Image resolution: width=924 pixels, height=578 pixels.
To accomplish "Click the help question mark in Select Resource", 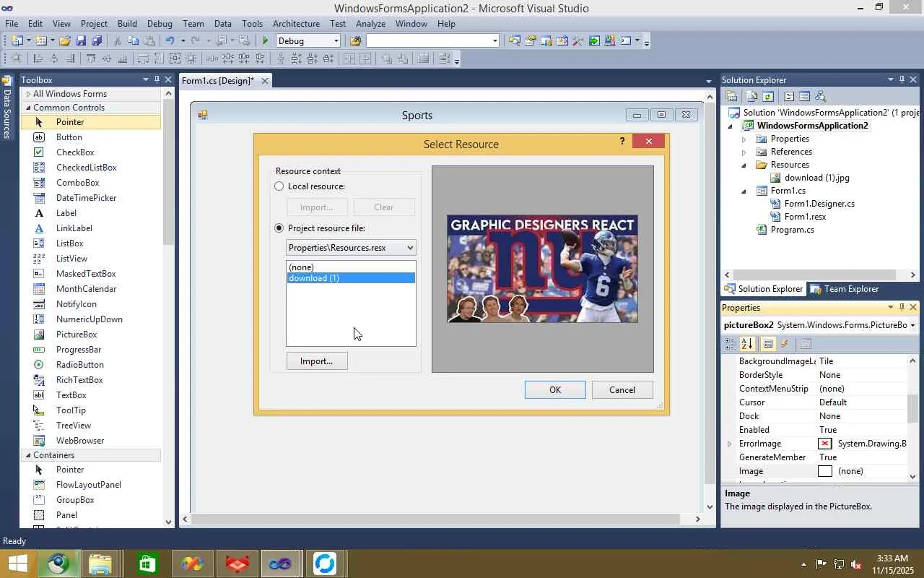I will (x=622, y=142).
